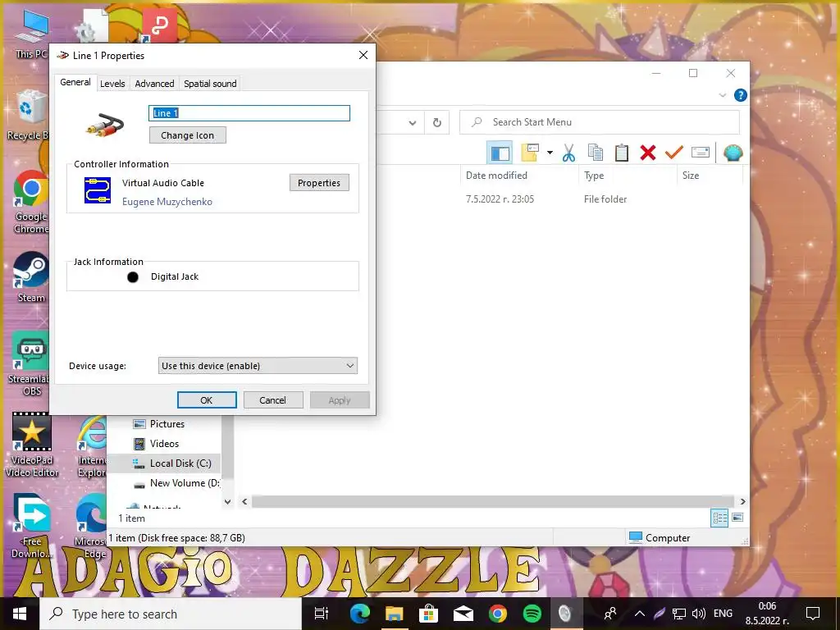Screen dimensions: 840x630
Task: Open controller Properties button
Action: point(319,183)
